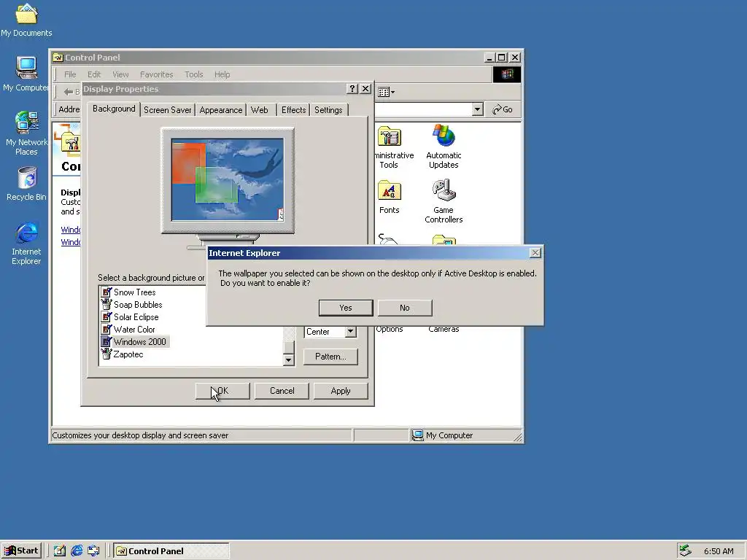Image resolution: width=747 pixels, height=560 pixels.
Task: Open the Start menu
Action: (21, 551)
